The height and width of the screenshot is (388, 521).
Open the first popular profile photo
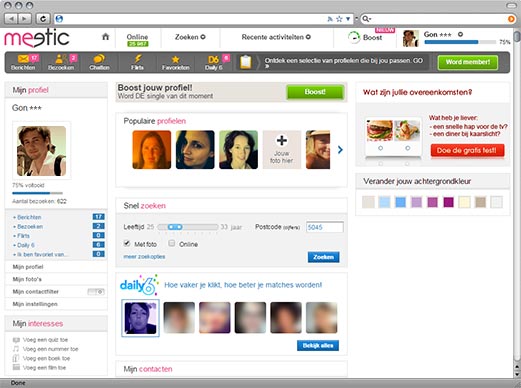[x=152, y=150]
